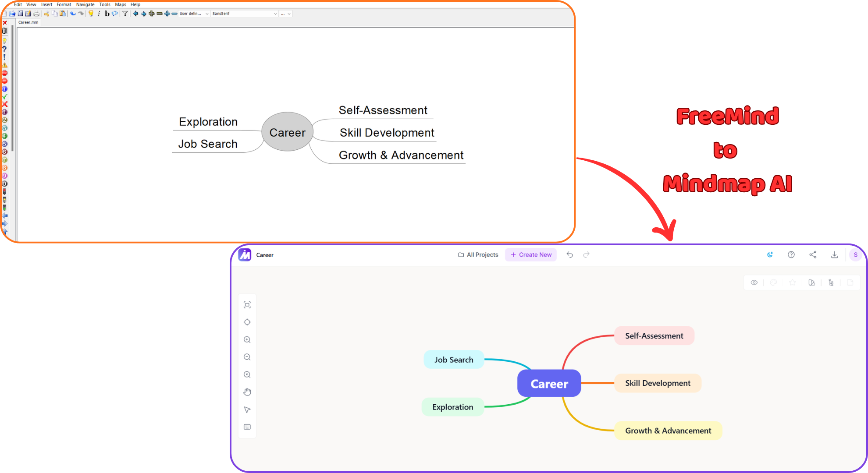Click the warning triangle icon in left sidebar
868x473 pixels.
[x=5, y=65]
